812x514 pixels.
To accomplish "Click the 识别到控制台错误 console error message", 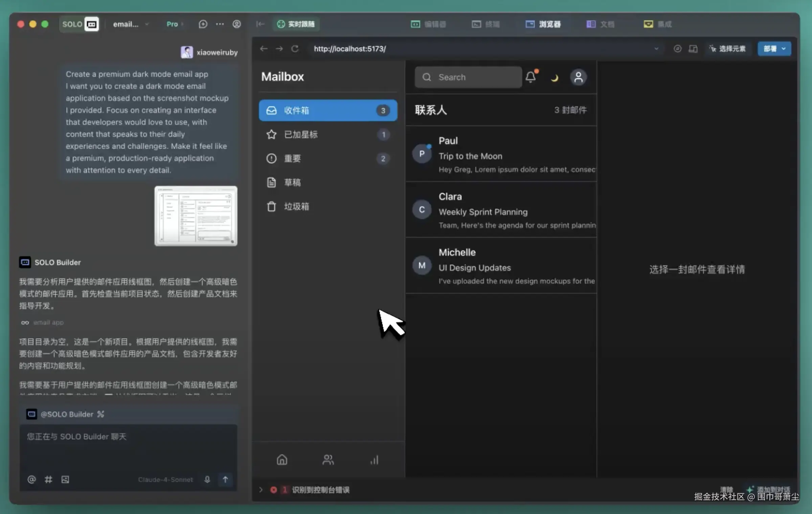I will point(320,490).
